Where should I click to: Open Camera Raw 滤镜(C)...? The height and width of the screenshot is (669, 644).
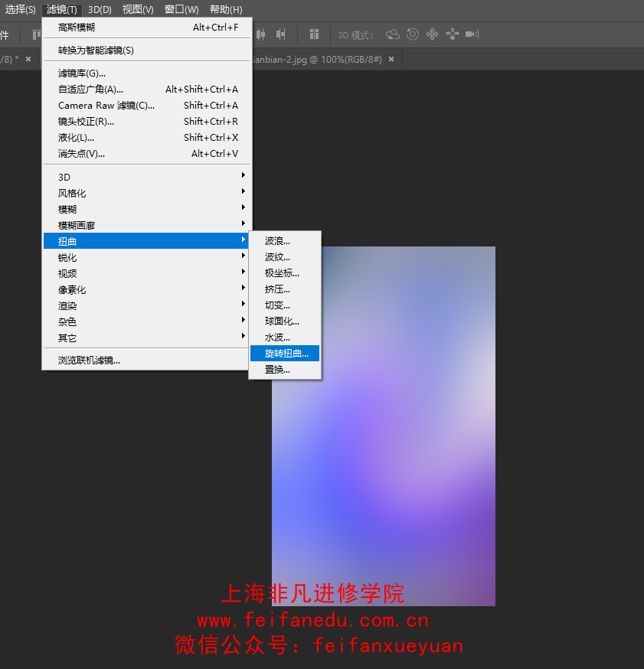point(147,106)
